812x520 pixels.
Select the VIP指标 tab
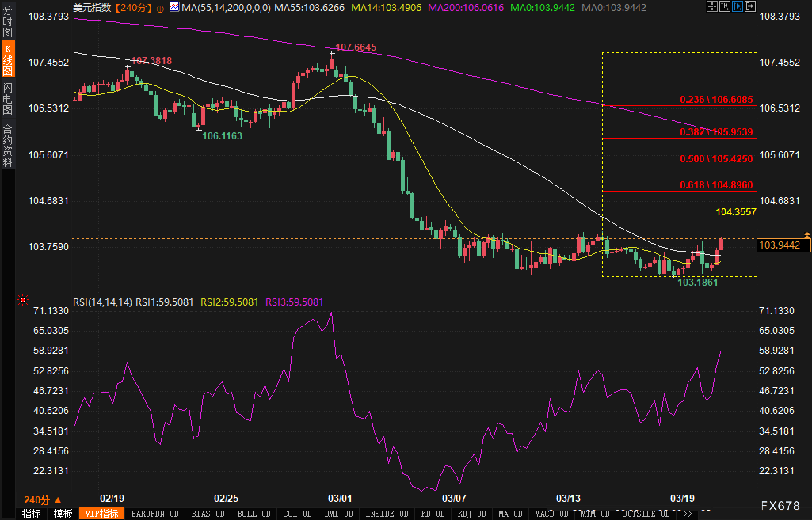pos(102,514)
